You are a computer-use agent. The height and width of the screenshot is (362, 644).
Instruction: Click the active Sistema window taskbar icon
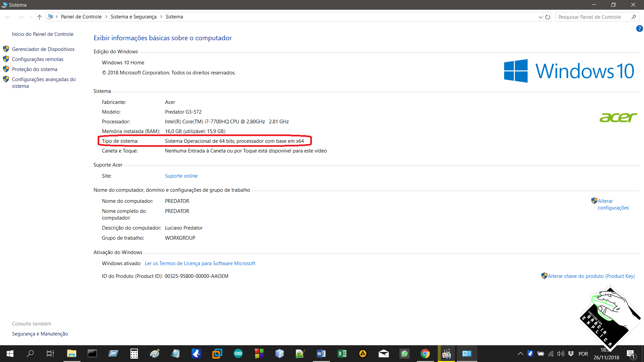[x=467, y=353]
